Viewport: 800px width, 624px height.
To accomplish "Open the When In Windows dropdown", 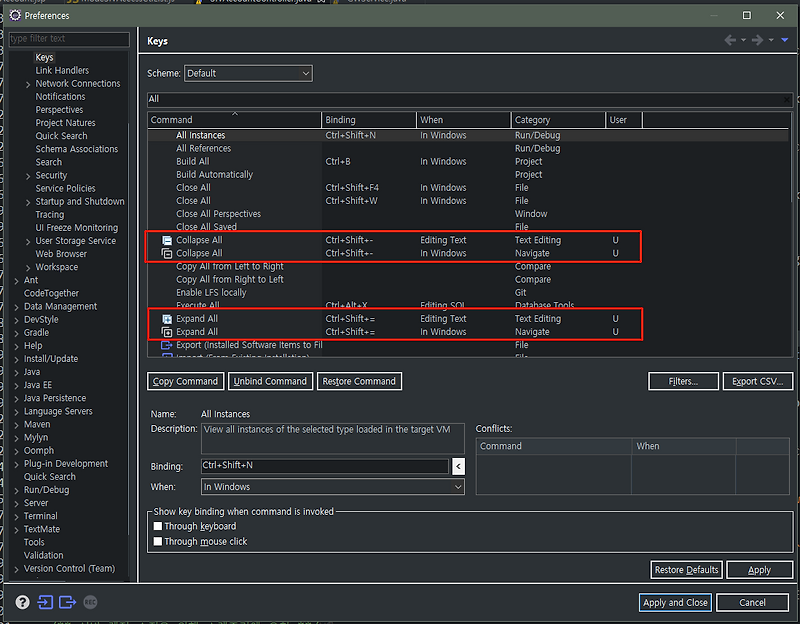I will tap(333, 487).
